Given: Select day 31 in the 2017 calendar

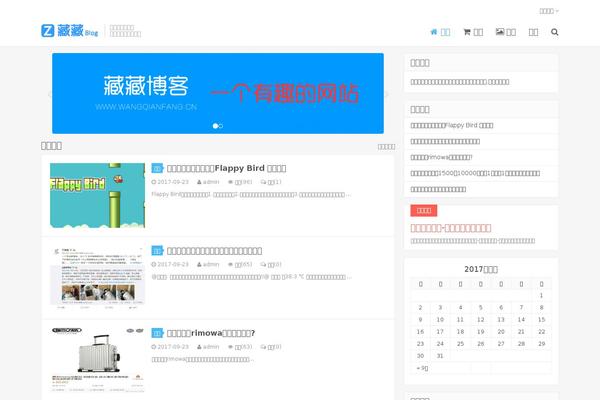Looking at the screenshot, I should tap(440, 356).
